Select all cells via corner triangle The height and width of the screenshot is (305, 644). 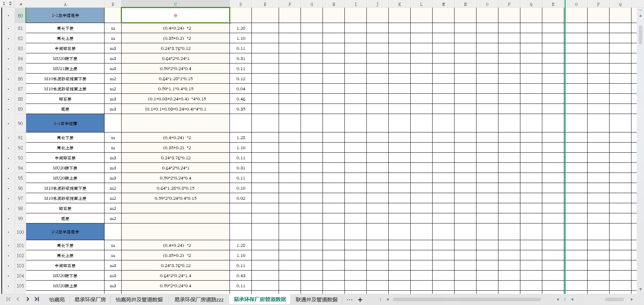[x=21, y=4]
